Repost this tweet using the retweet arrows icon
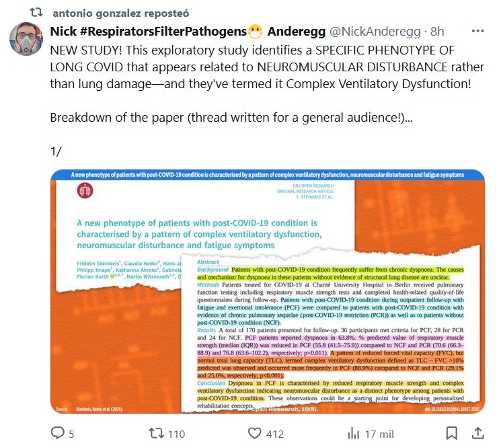The height and width of the screenshot is (448, 499). tap(156, 433)
